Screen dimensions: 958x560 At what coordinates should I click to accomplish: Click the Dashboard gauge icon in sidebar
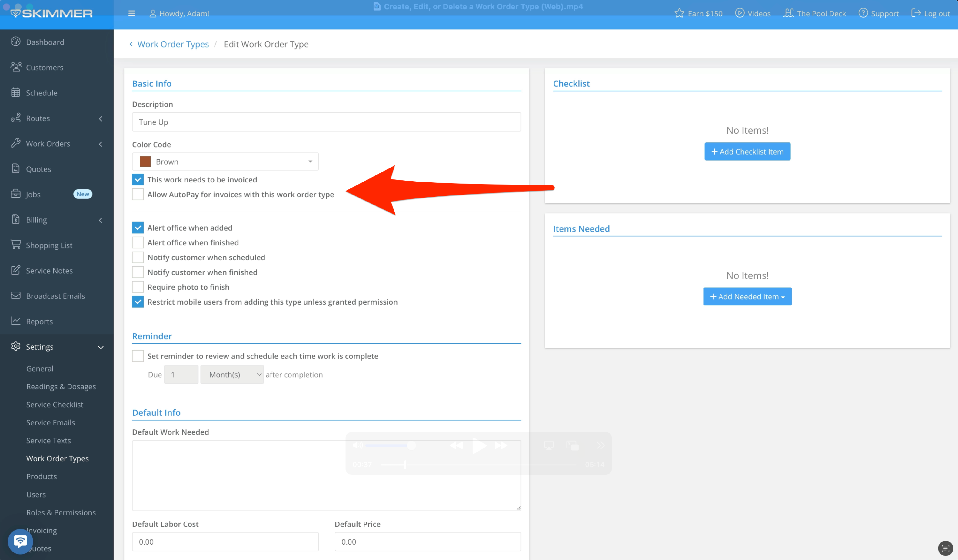pyautogui.click(x=16, y=42)
